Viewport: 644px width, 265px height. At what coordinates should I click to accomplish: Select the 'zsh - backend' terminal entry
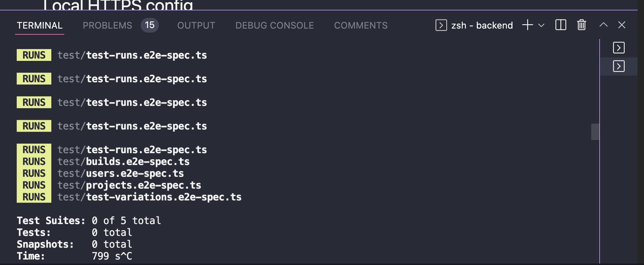pos(482,25)
